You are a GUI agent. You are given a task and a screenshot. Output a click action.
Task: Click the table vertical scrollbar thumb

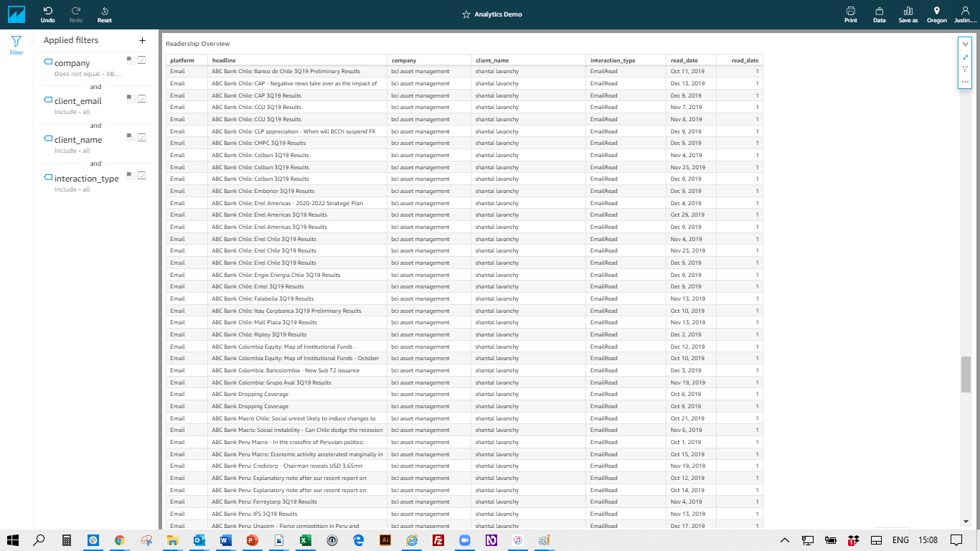pyautogui.click(x=966, y=373)
